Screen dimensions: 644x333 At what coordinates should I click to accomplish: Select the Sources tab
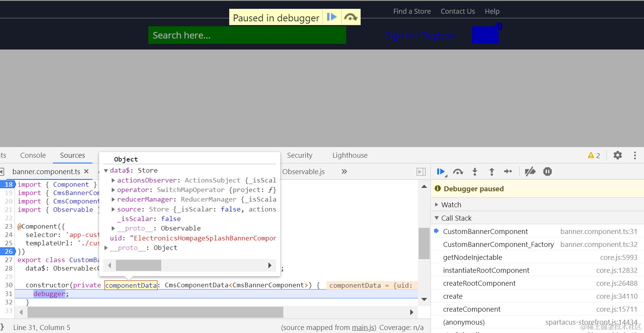coord(72,155)
